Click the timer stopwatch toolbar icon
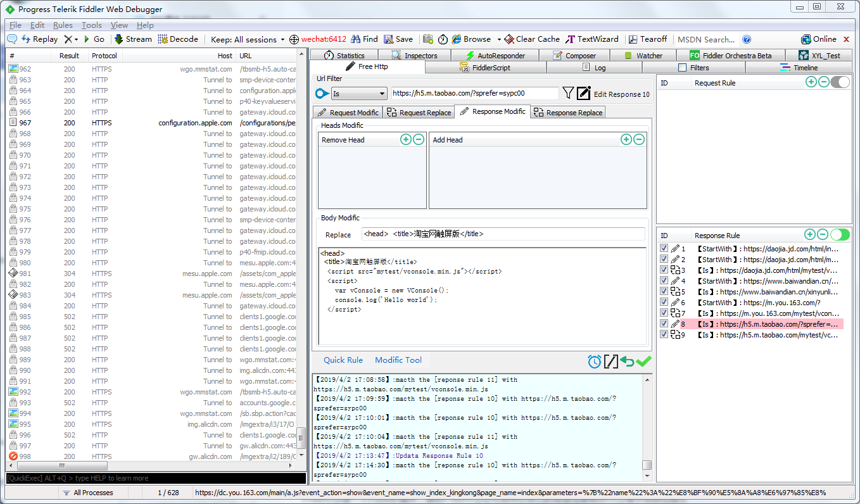 [443, 39]
